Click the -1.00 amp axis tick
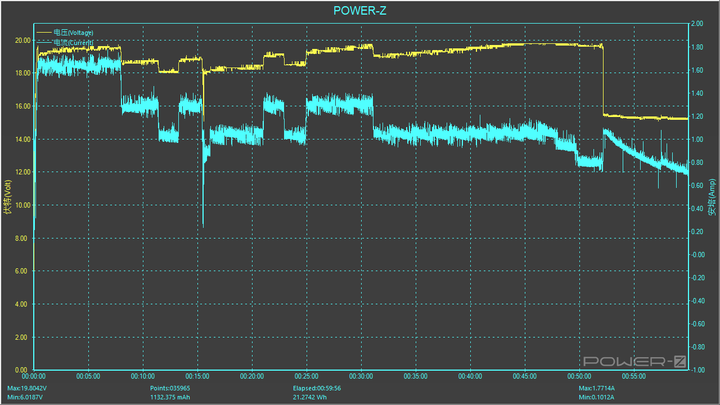The width and height of the screenshot is (720, 405). tap(698, 370)
